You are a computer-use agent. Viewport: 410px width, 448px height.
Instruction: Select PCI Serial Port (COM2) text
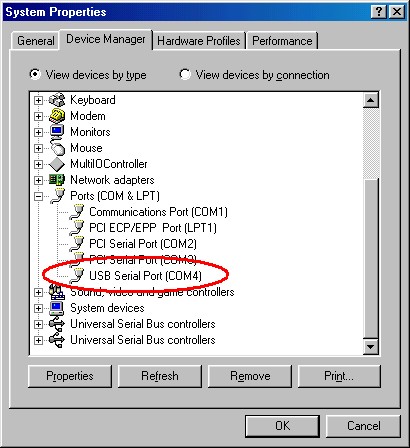point(143,244)
